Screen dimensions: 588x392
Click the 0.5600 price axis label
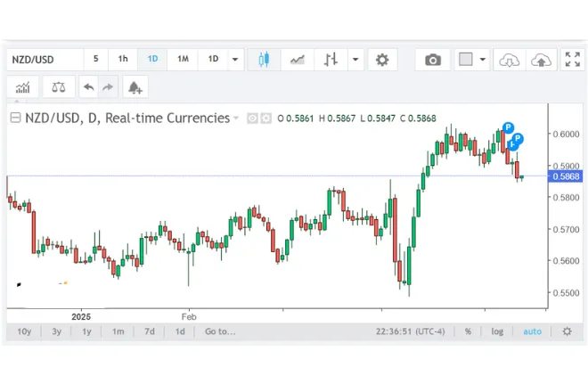pos(567,261)
